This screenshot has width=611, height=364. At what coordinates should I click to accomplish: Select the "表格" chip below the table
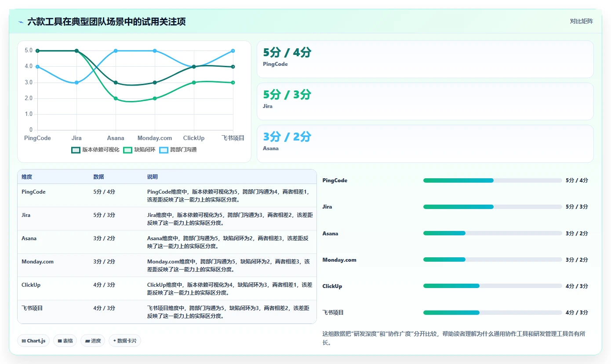[x=65, y=341]
